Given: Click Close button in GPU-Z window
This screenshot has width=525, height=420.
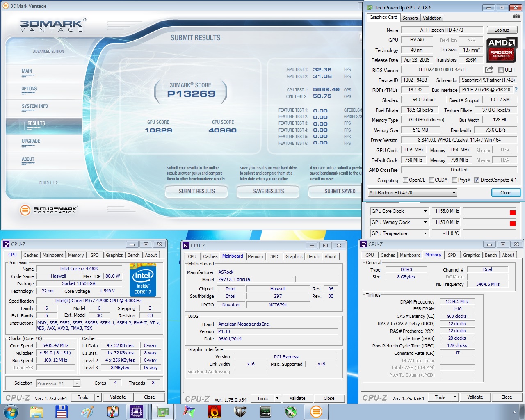Looking at the screenshot, I should point(506,193).
